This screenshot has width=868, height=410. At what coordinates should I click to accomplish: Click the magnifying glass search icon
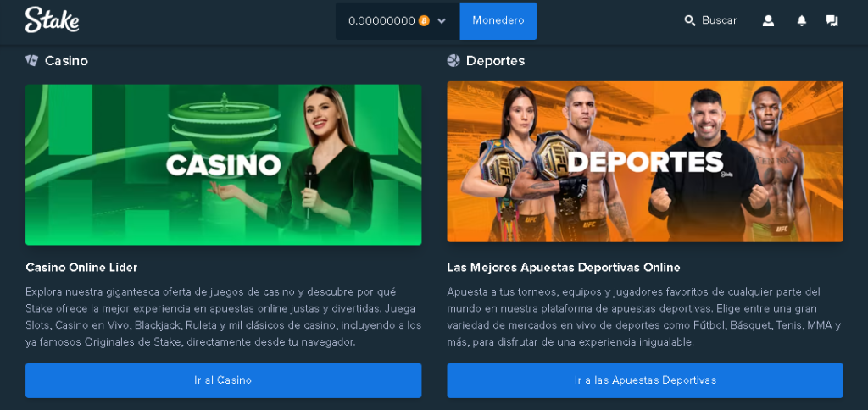coord(690,21)
